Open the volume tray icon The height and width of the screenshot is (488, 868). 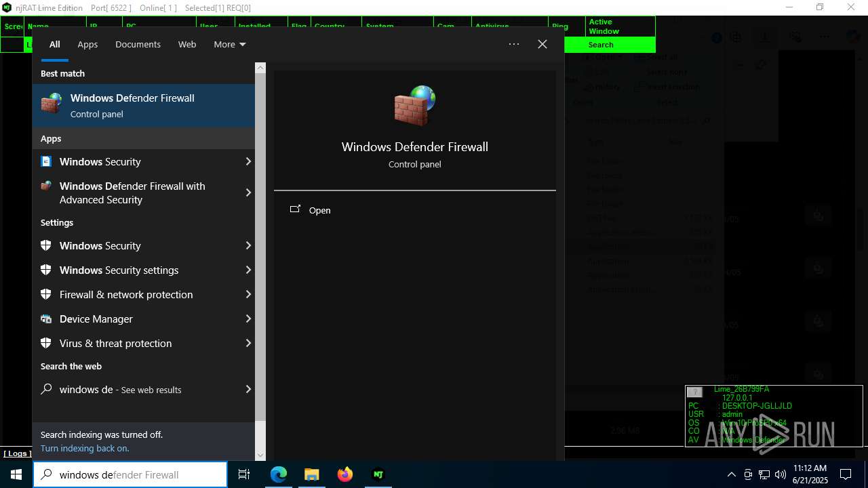781,474
